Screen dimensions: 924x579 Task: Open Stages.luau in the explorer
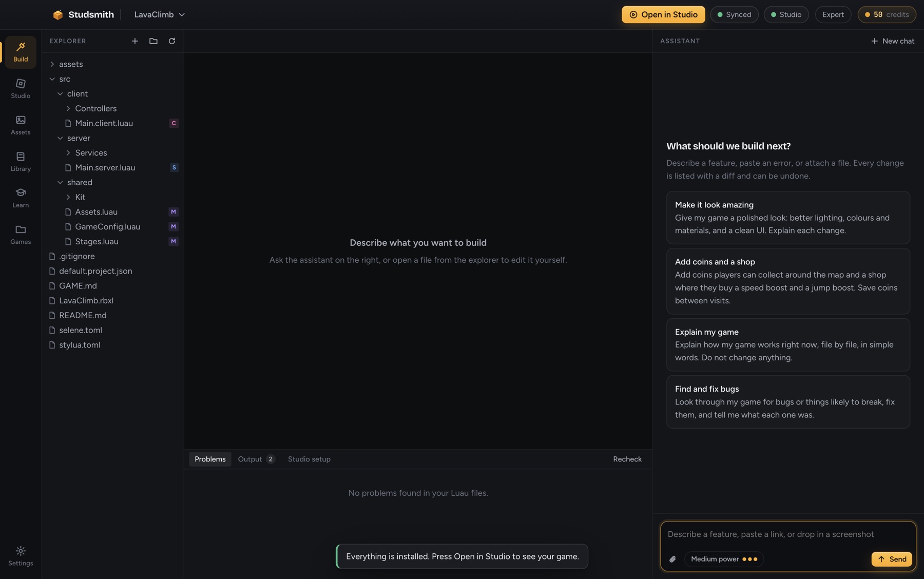112,241
